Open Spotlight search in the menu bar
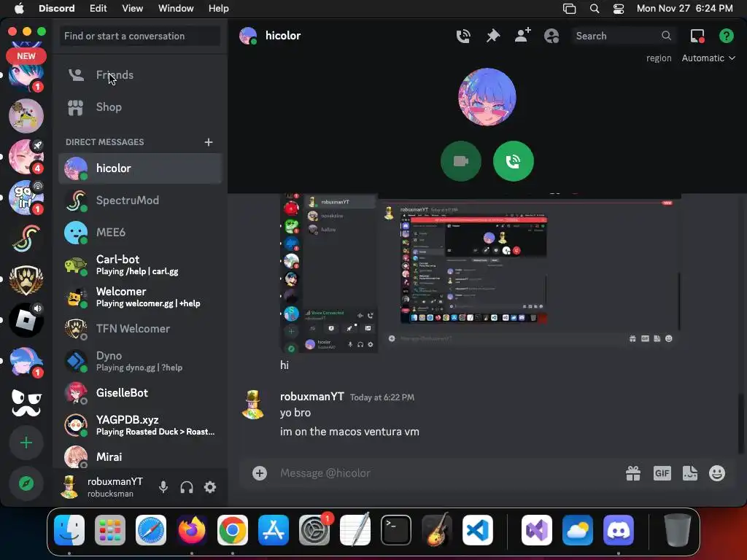Image resolution: width=747 pixels, height=560 pixels. click(594, 9)
